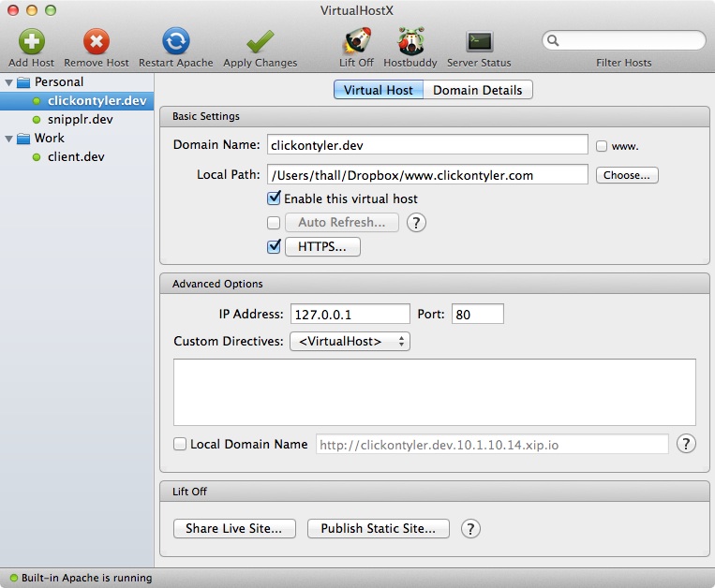Open the Hostbuddy toolbar icon
This screenshot has width=715, height=588.
click(410, 41)
